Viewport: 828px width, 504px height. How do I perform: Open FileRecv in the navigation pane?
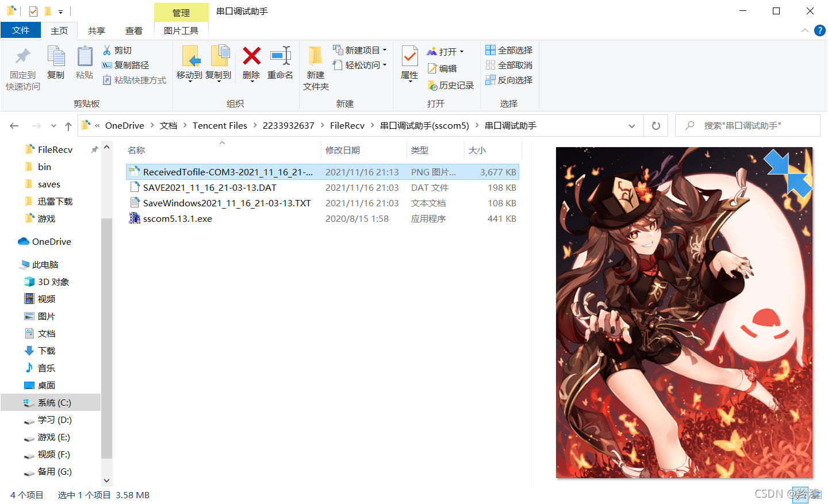click(x=55, y=149)
